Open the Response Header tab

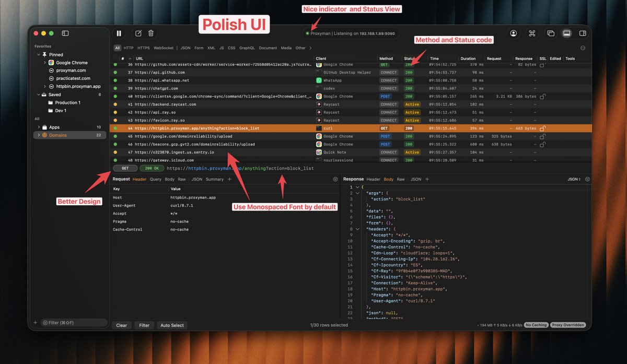374,179
